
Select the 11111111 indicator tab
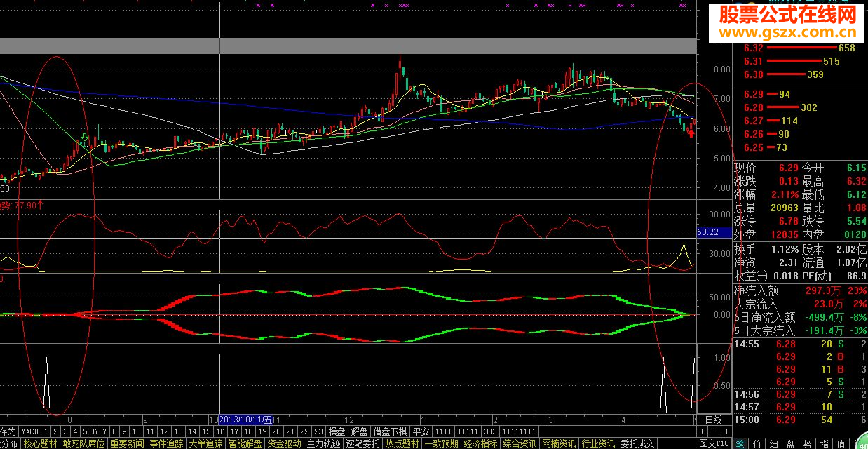point(520,431)
